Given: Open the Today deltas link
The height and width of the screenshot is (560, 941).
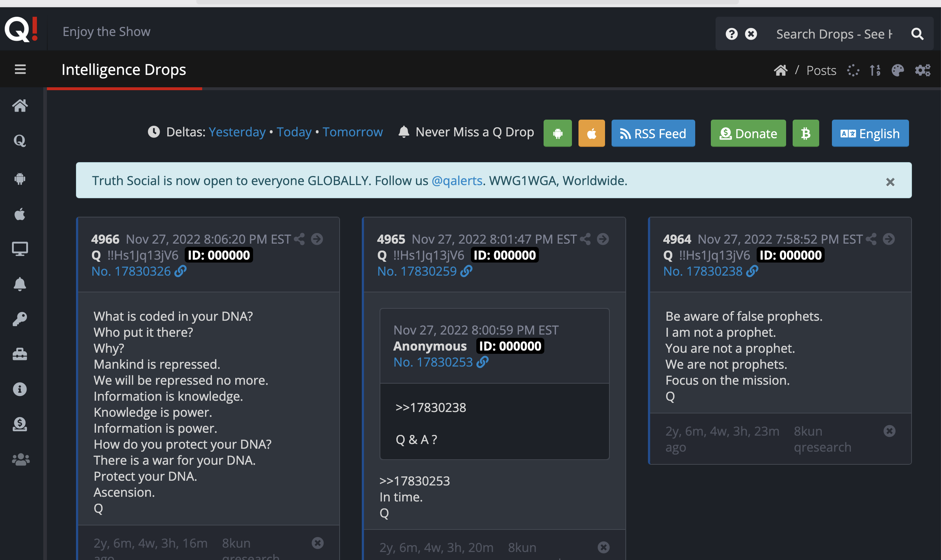Looking at the screenshot, I should point(294,132).
